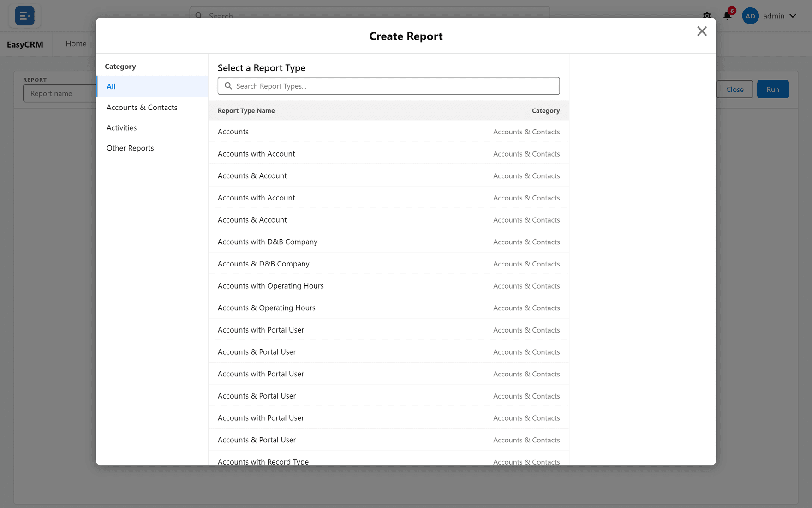Click the Search Report Types field
This screenshot has width=812, height=508.
pos(388,86)
